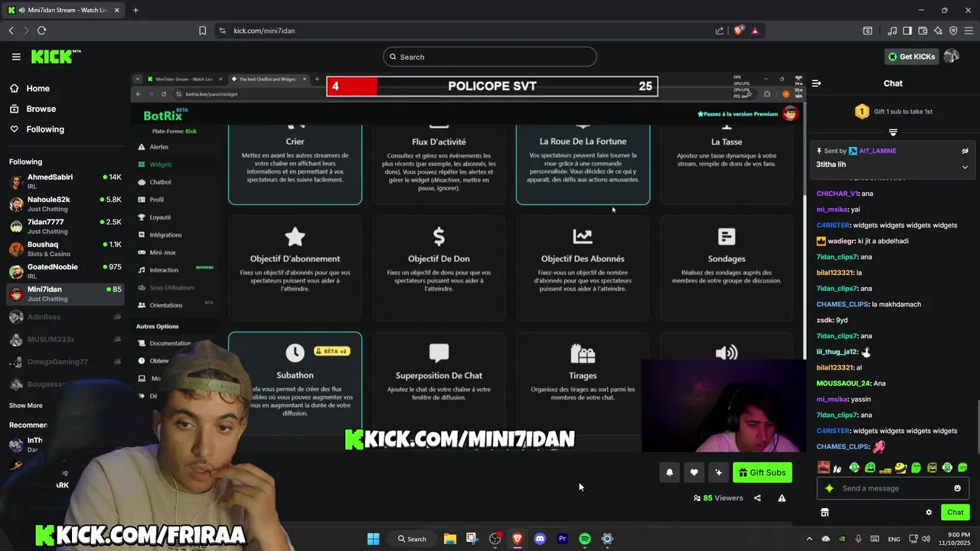
Task: Follow channel with the heart button
Action: pyautogui.click(x=694, y=472)
